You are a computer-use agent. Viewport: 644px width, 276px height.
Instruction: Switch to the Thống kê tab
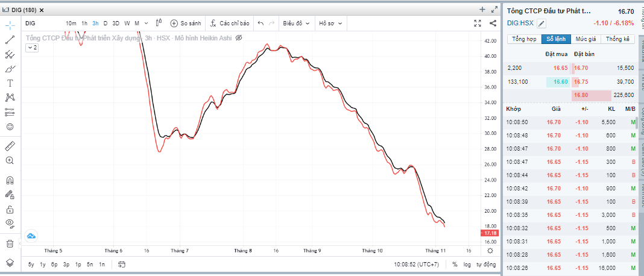point(617,39)
